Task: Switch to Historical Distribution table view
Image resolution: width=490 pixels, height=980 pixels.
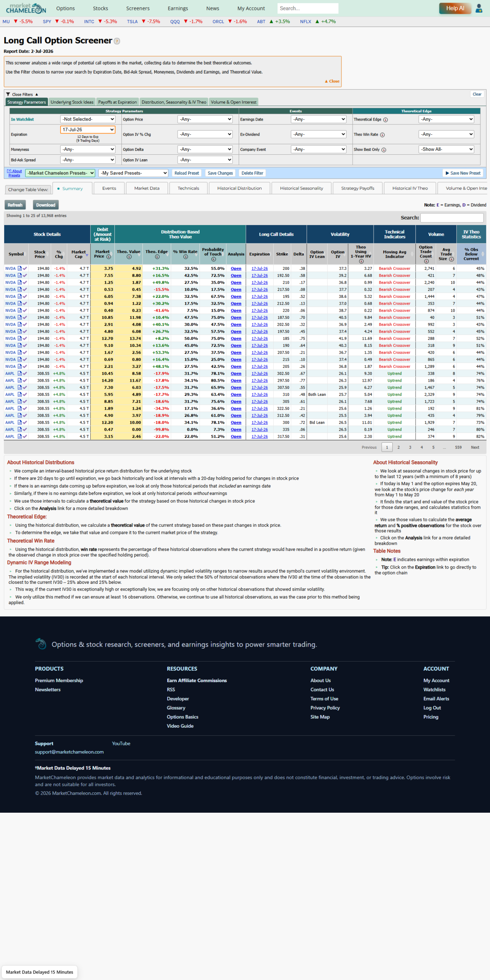Action: tap(239, 188)
